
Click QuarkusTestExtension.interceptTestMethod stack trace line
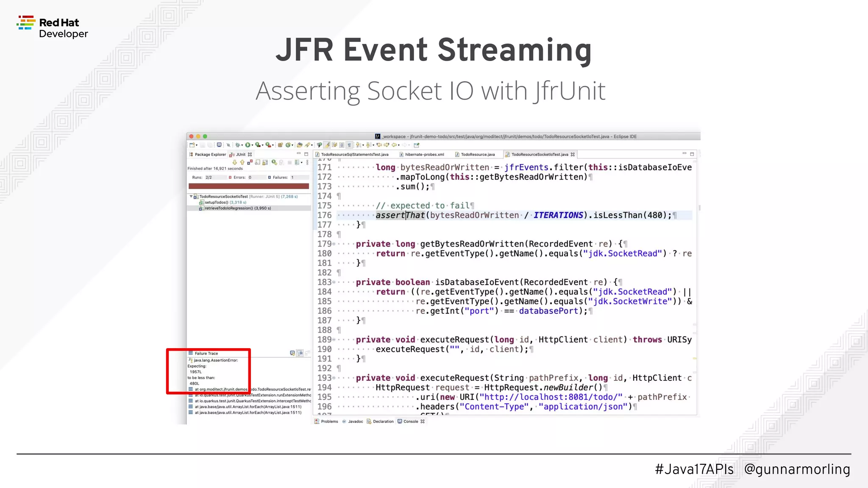pyautogui.click(x=250, y=401)
